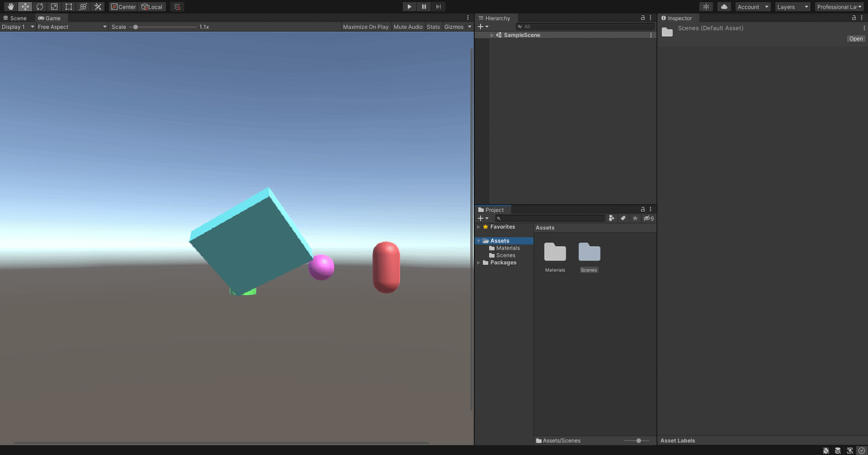Select the Move tool
Image resolution: width=868 pixels, height=455 pixels.
[25, 6]
